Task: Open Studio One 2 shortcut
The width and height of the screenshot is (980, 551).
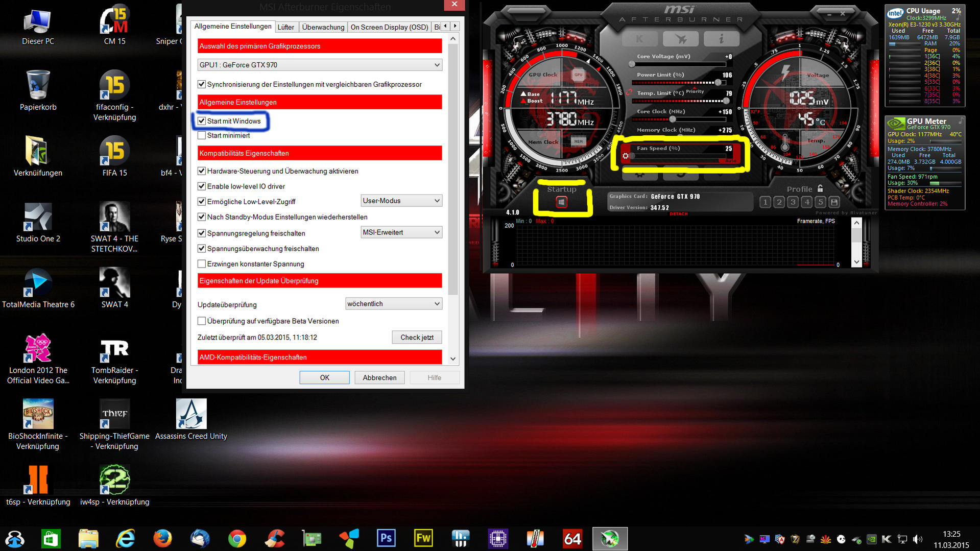Action: click(38, 223)
